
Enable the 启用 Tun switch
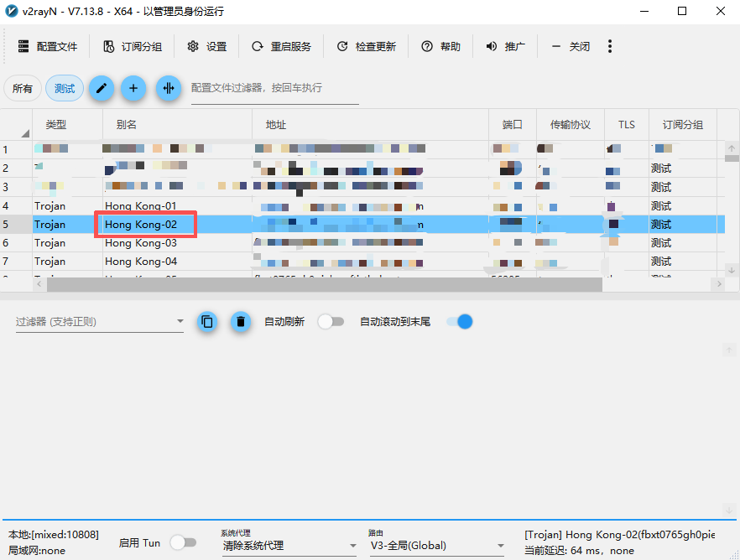point(182,542)
